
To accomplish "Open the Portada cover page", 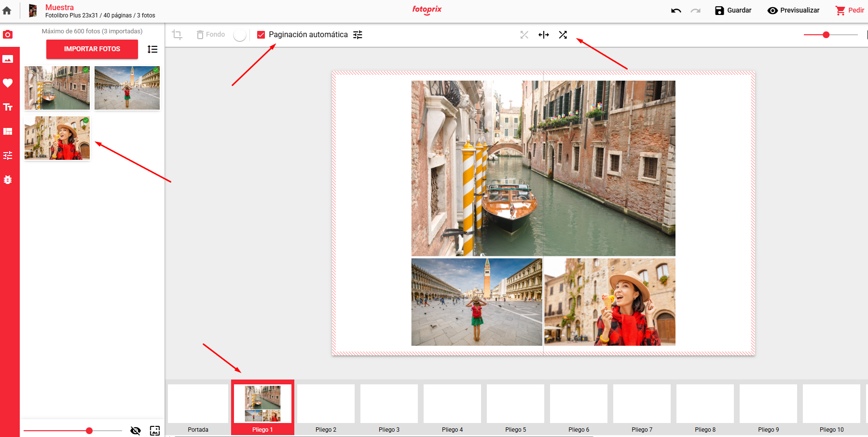I will 198,408.
